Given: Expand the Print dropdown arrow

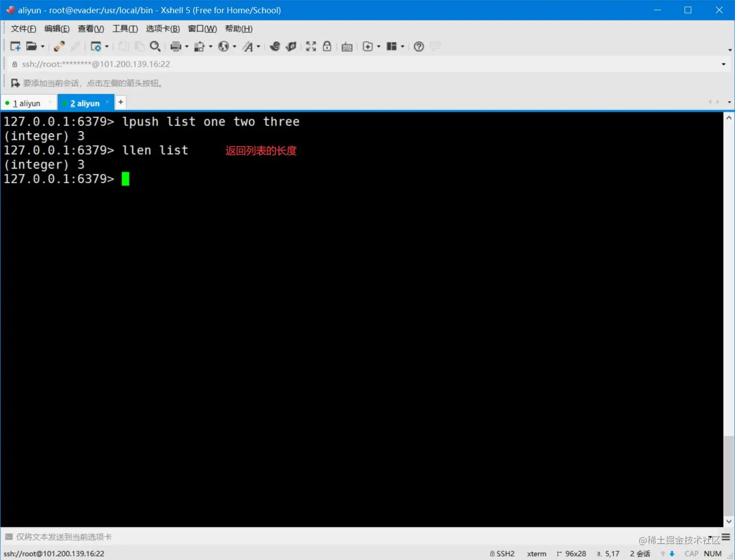Looking at the screenshot, I should (187, 46).
